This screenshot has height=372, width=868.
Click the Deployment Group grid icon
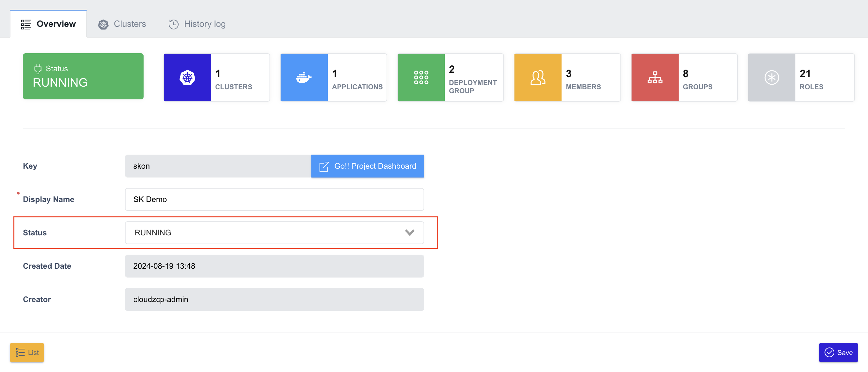click(421, 77)
